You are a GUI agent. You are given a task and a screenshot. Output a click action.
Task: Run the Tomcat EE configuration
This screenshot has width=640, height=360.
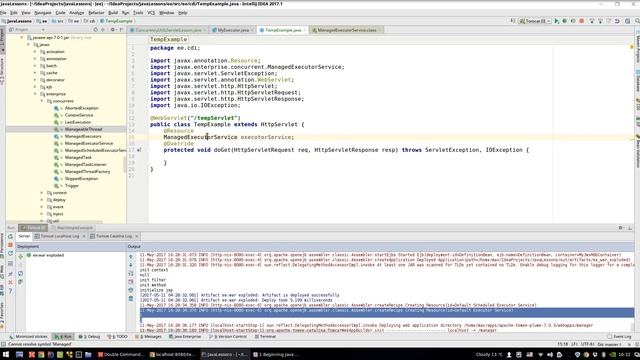click(x=556, y=21)
